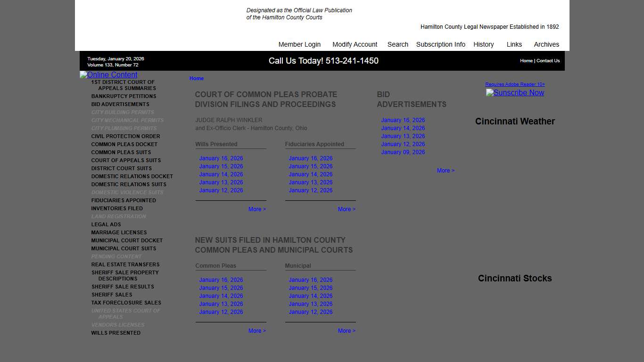Open Sheriff Sale Results in sidebar
The image size is (644, 362).
point(123,287)
